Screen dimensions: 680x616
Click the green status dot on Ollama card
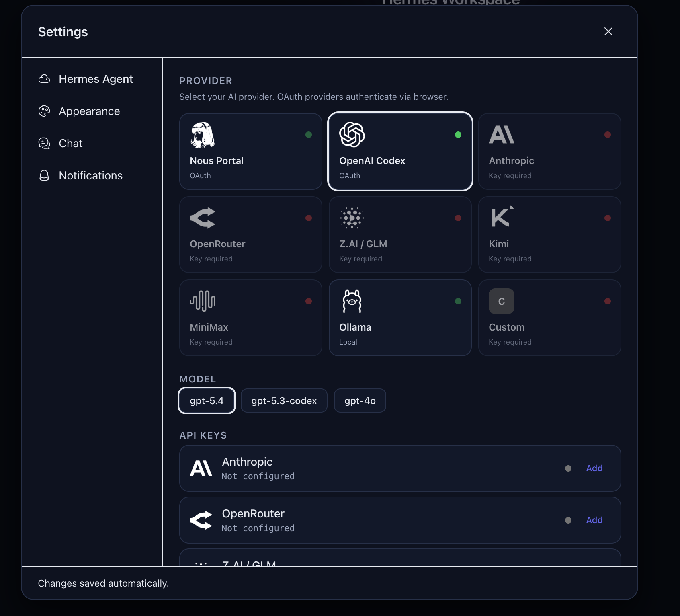[458, 301]
